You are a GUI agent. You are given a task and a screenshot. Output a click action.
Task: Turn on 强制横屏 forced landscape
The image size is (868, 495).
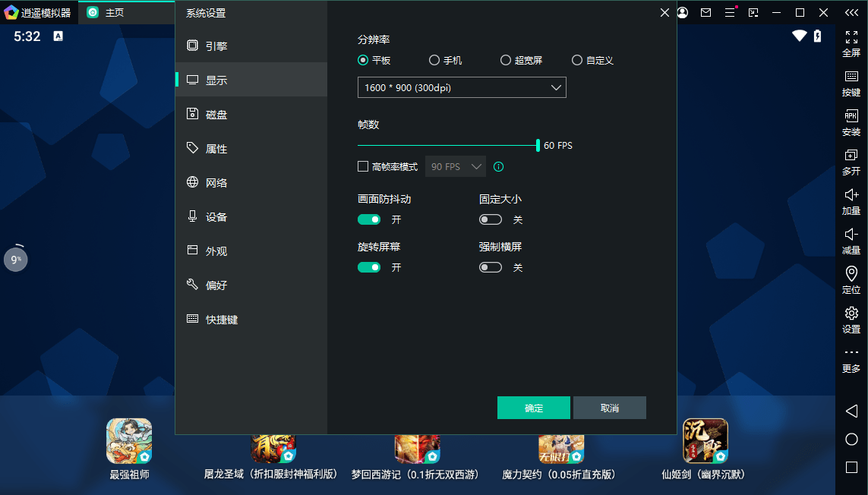(490, 267)
